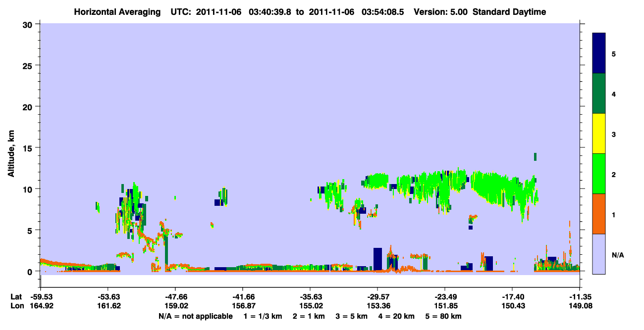Click the colorbar label 1

tap(614, 214)
